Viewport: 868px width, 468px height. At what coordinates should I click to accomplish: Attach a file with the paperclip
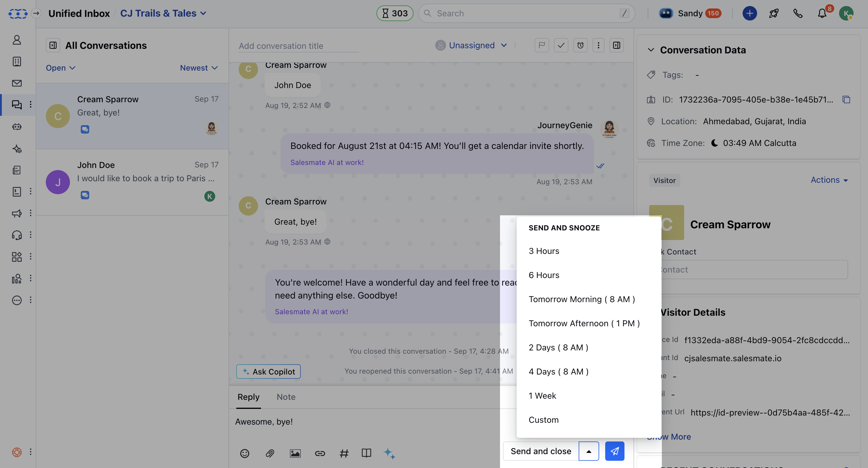270,453
